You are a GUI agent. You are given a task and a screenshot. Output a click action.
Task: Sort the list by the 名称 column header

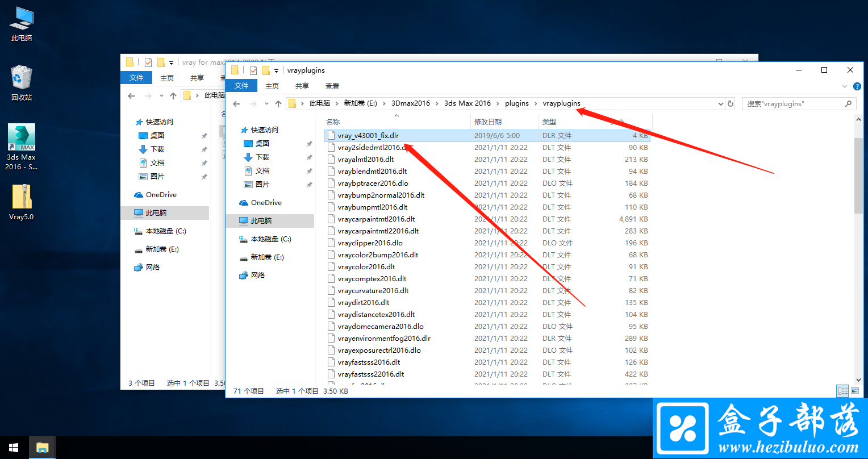pyautogui.click(x=397, y=122)
